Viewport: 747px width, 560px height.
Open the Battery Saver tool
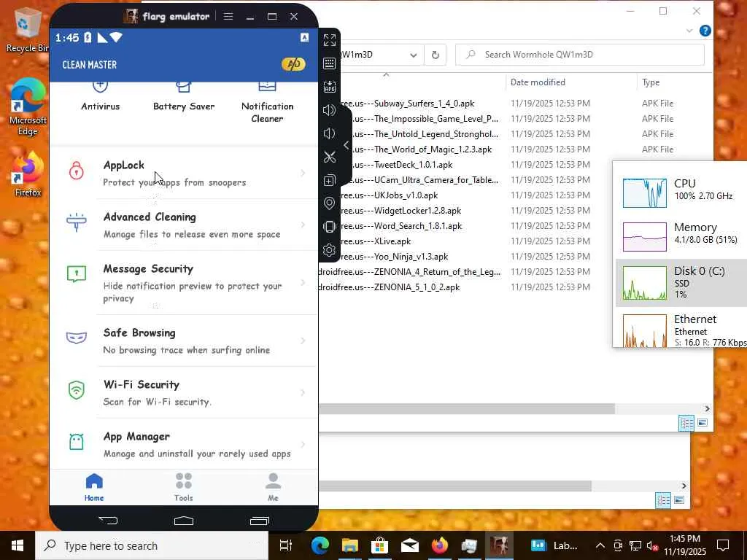pos(184,97)
